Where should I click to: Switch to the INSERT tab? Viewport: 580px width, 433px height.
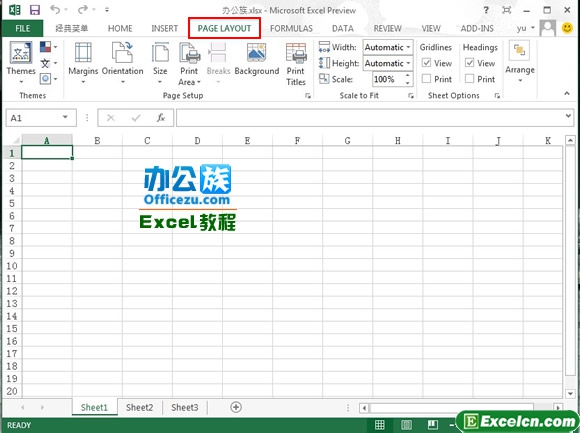click(165, 28)
